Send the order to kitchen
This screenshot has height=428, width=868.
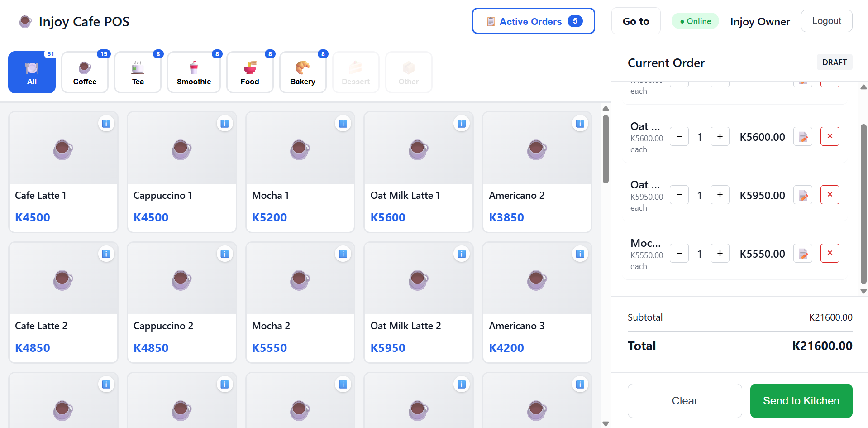(x=801, y=401)
